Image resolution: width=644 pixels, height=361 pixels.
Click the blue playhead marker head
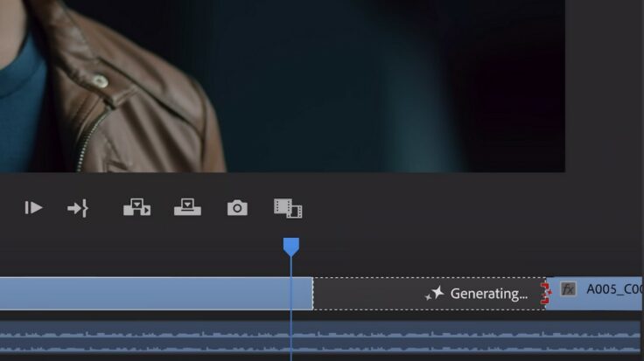(x=291, y=246)
